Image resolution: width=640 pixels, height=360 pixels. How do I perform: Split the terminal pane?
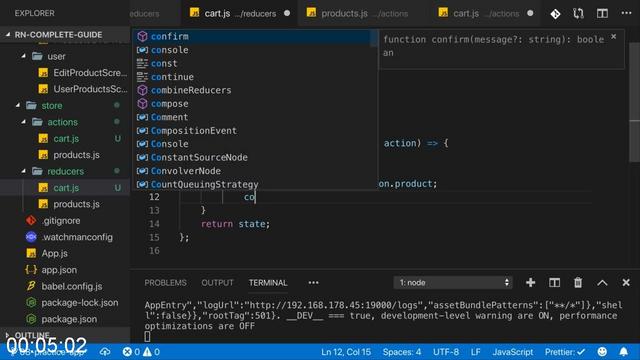click(x=554, y=282)
